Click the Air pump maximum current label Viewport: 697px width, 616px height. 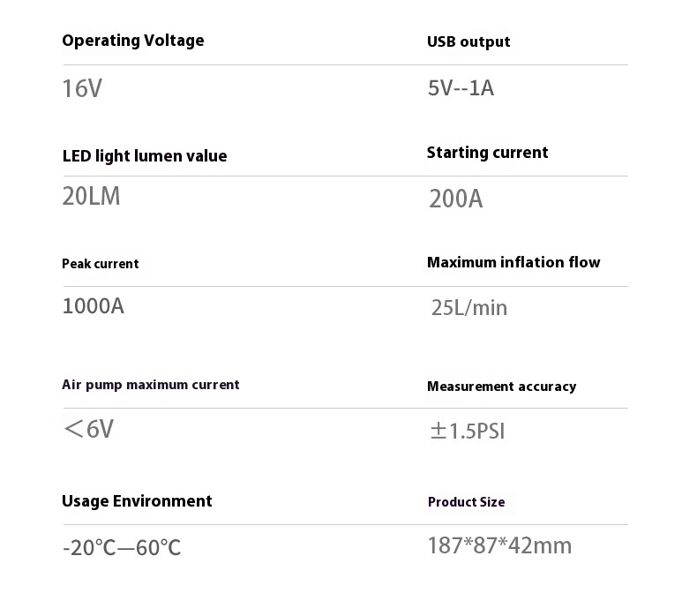pyautogui.click(x=151, y=385)
